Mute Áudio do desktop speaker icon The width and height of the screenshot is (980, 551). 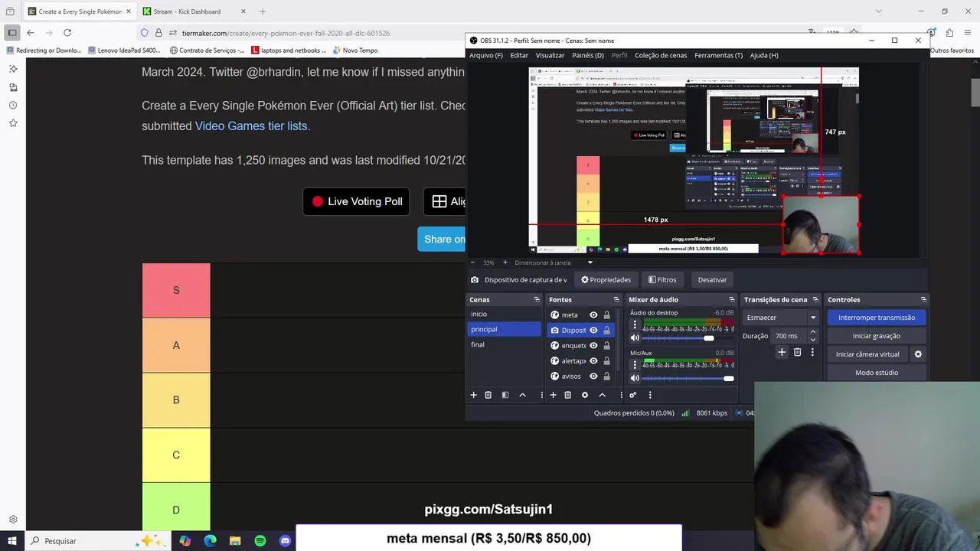635,338
